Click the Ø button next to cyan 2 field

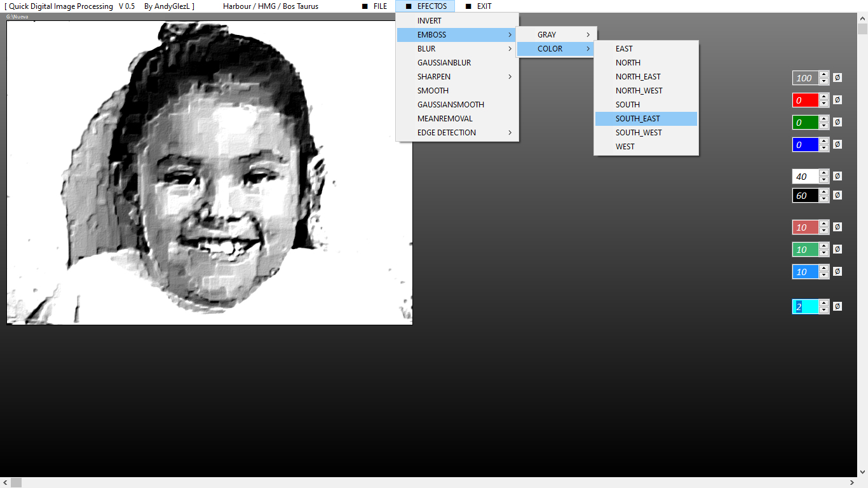point(837,306)
